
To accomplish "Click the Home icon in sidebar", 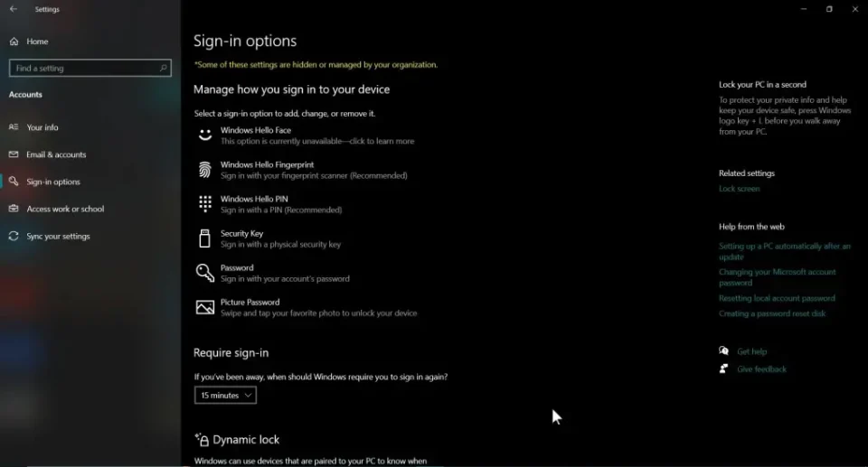I will click(14, 42).
